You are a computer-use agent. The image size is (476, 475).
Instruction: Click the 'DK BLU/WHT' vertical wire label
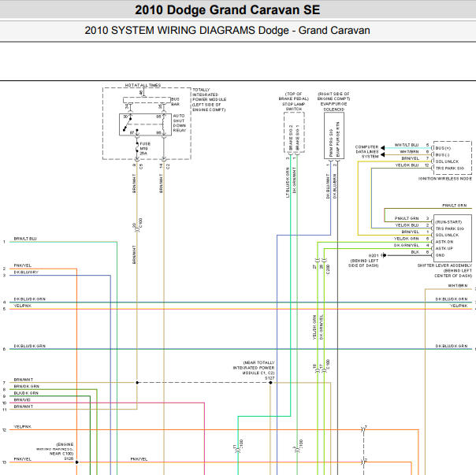(x=328, y=187)
